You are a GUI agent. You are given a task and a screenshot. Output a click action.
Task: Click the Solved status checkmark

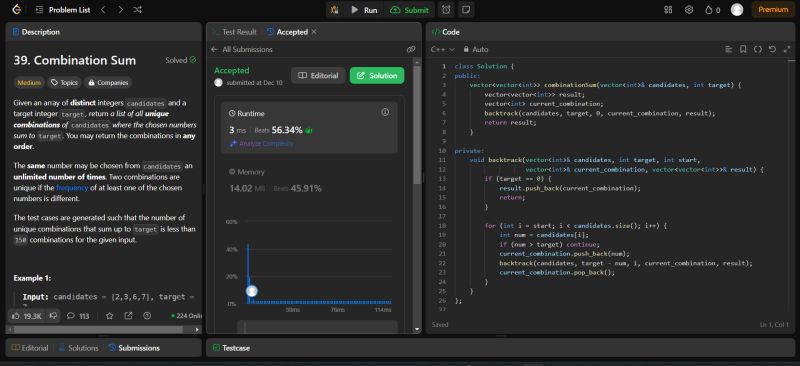coord(193,60)
